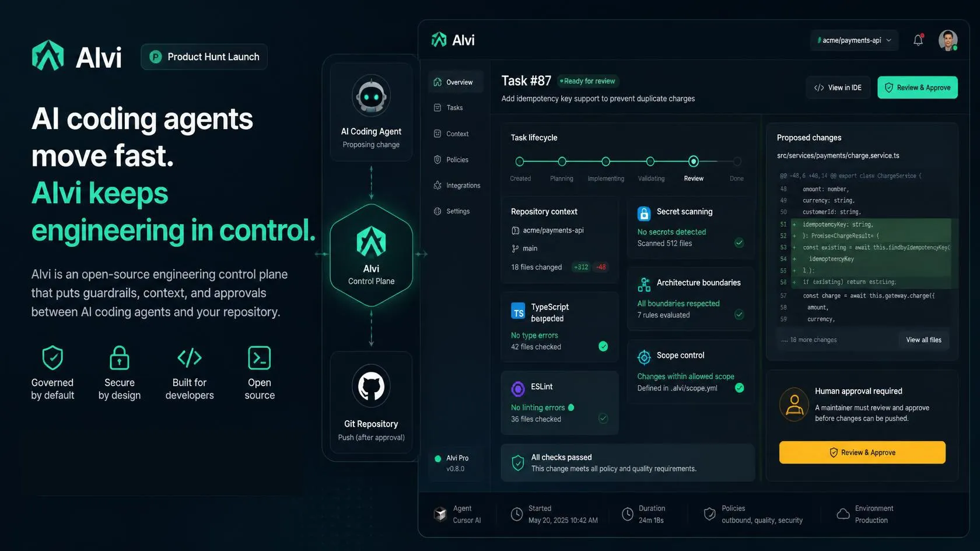The height and width of the screenshot is (551, 980).
Task: Click the user profile avatar
Action: click(948, 40)
